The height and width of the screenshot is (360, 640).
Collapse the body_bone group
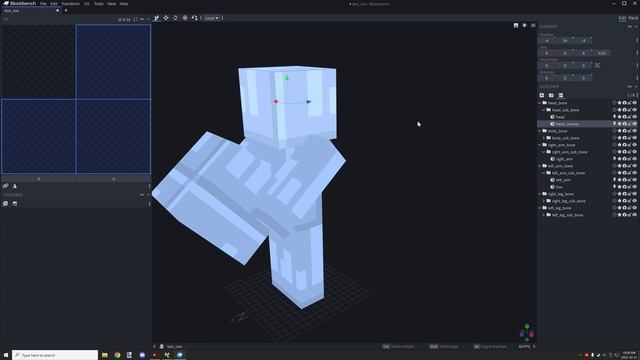[x=540, y=131]
